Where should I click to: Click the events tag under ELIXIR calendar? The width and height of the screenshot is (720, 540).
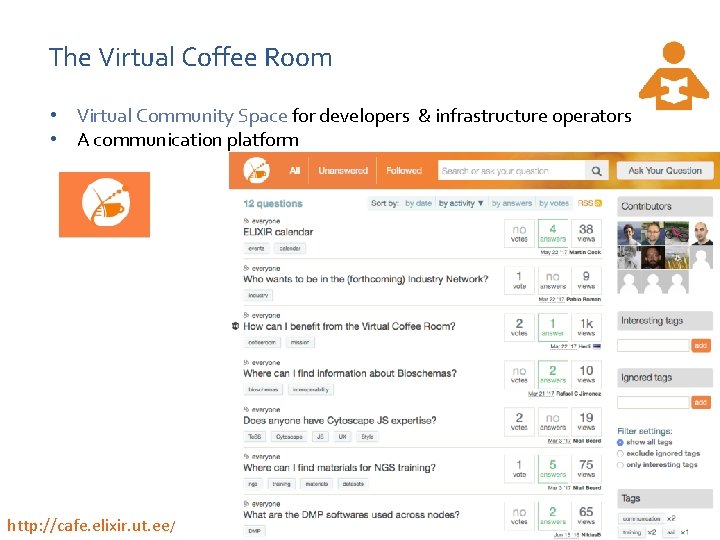[256, 248]
